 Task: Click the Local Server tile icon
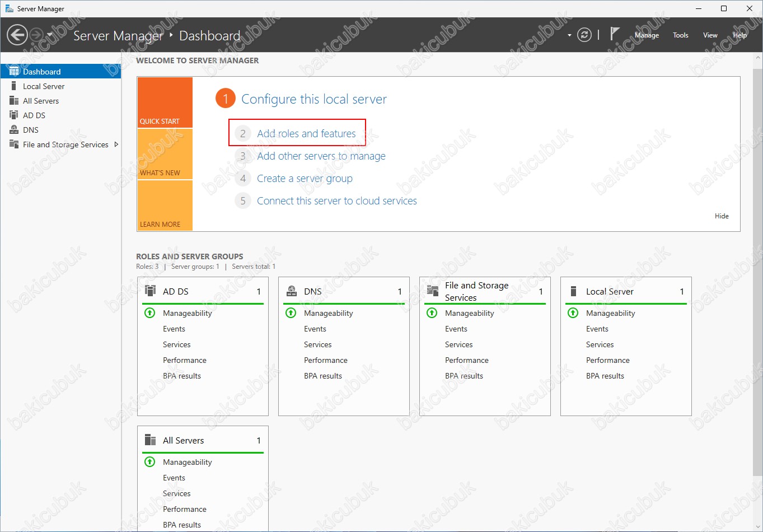pos(573,291)
